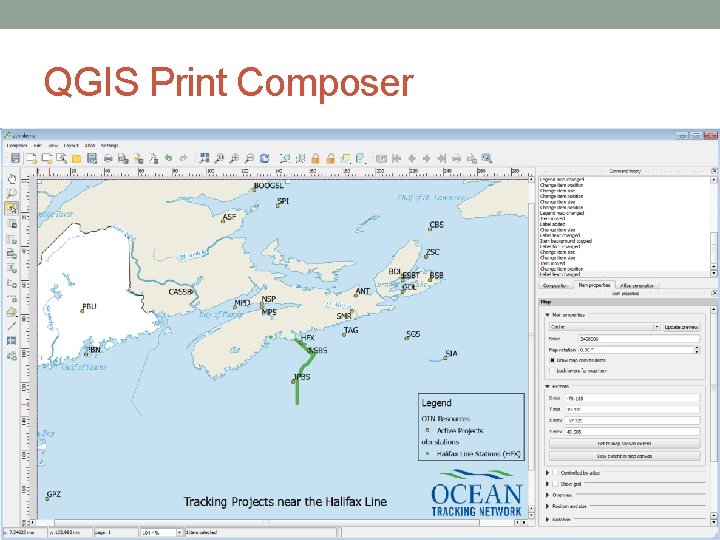Image resolution: width=720 pixels, height=540 pixels.
Task: Expand the Show grid section arrow
Action: coord(547,484)
